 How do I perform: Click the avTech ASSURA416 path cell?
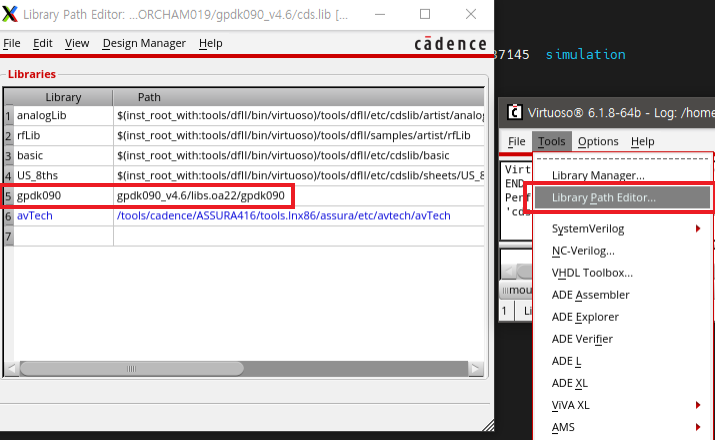(x=299, y=216)
